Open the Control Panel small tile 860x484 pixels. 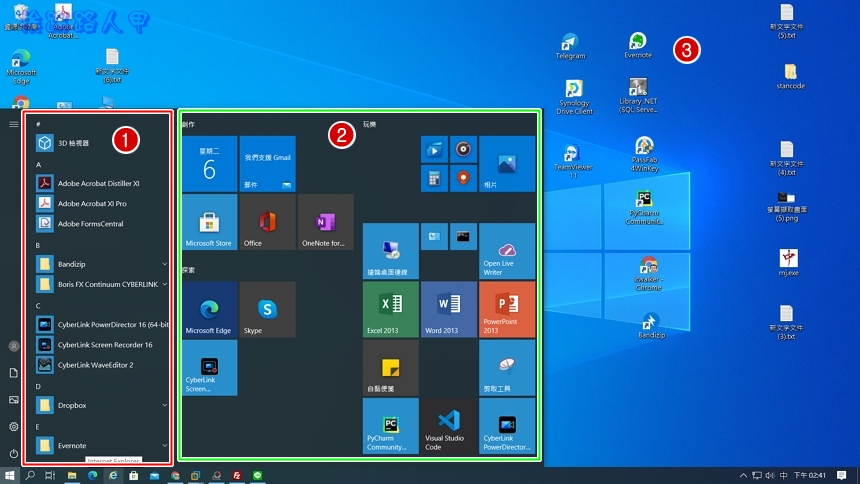coord(434,237)
